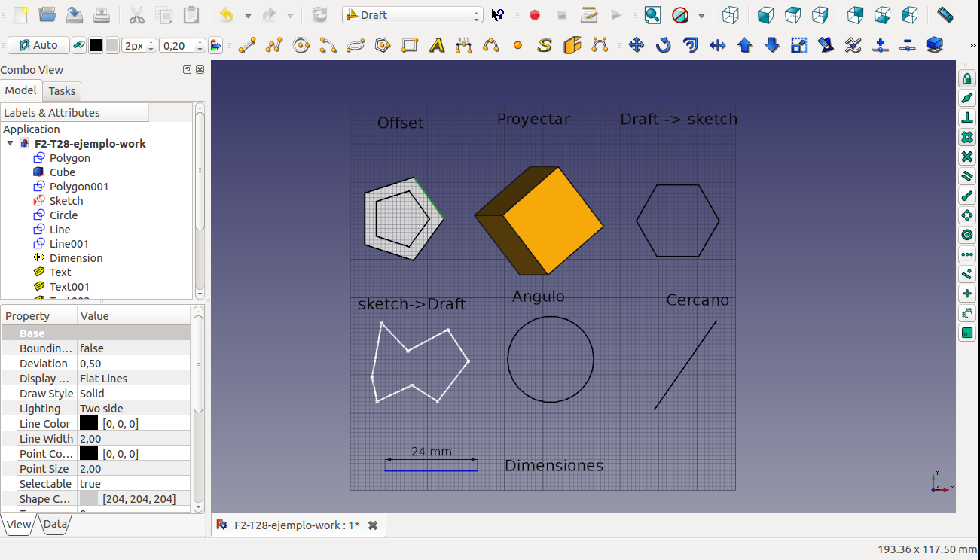
Task: Select the Cube object in tree
Action: (62, 172)
